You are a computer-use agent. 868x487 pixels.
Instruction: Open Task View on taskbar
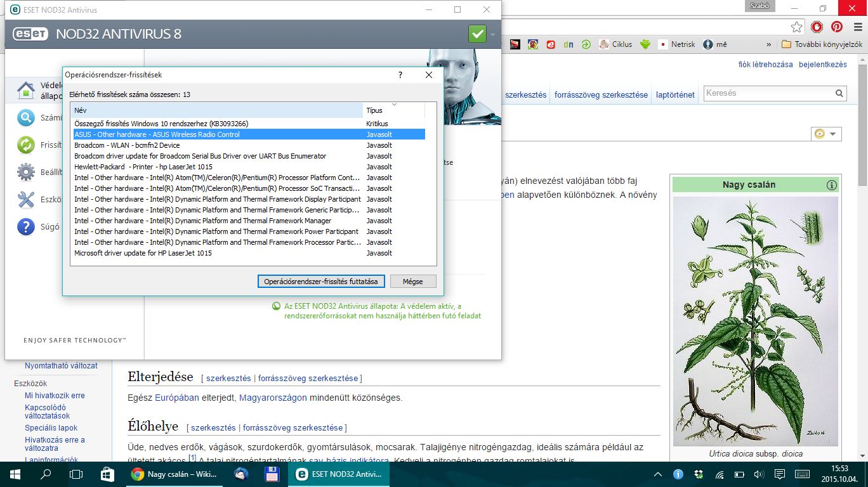76,474
